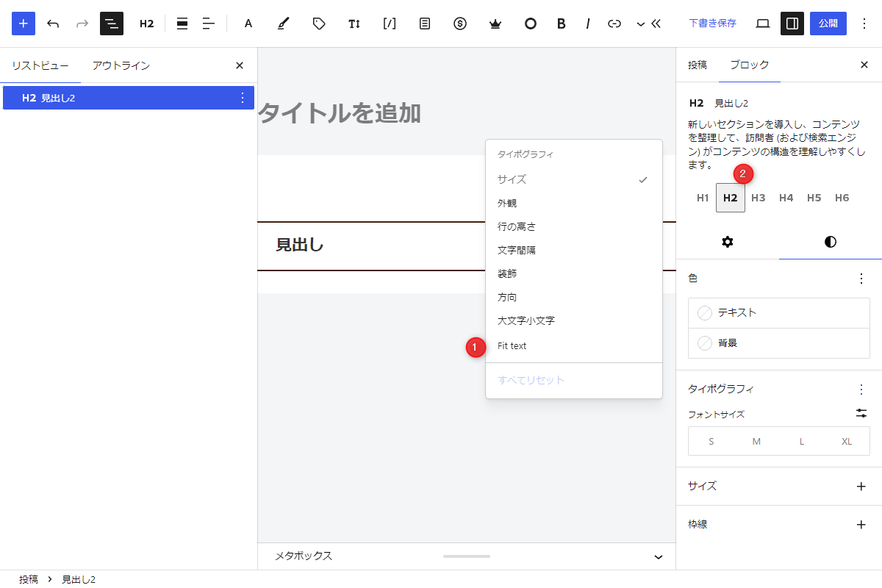
Task: Expand the サイズ panel plus button
Action: 861,486
